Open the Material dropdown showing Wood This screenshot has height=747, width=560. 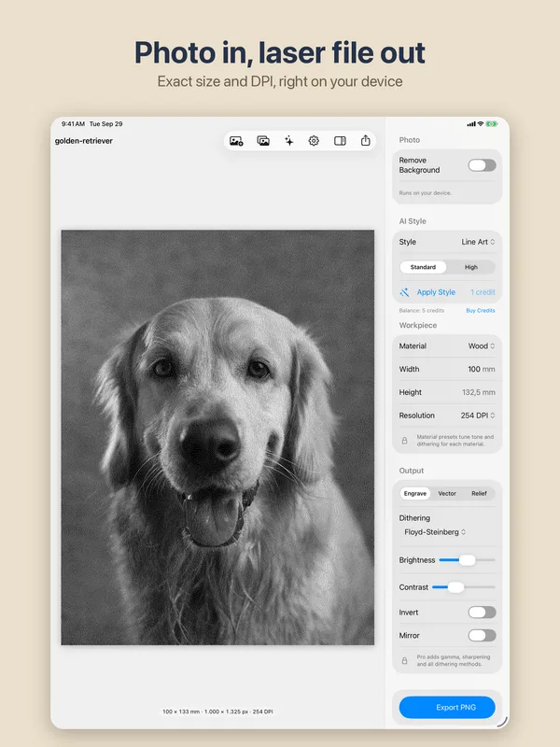482,346
